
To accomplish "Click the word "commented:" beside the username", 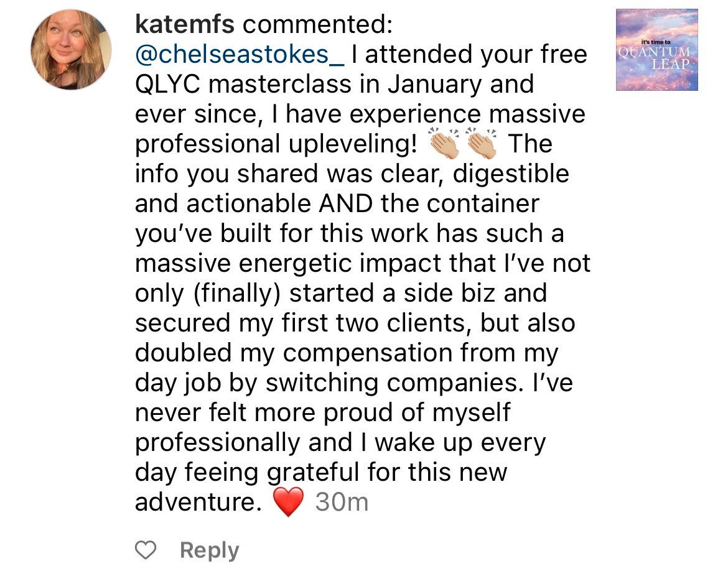I will (317, 25).
